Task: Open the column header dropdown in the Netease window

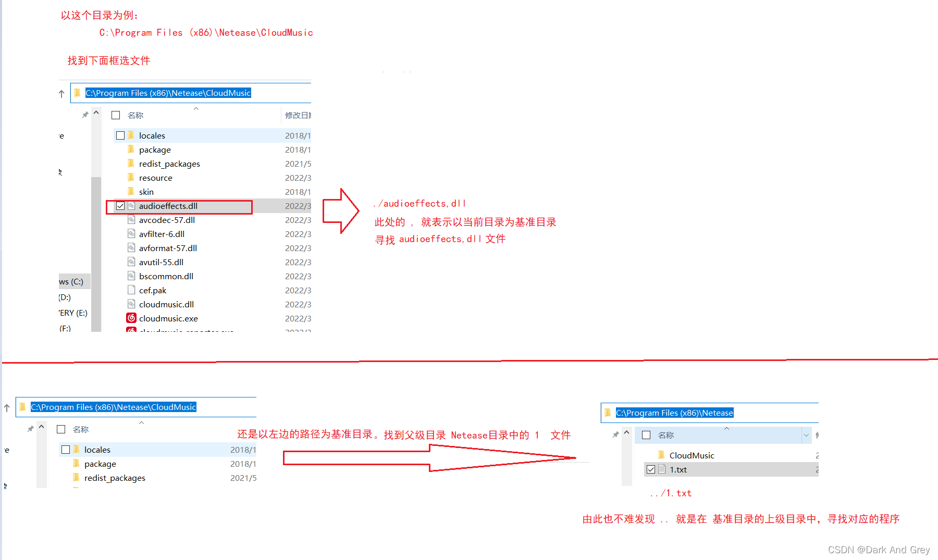Action: (x=807, y=435)
